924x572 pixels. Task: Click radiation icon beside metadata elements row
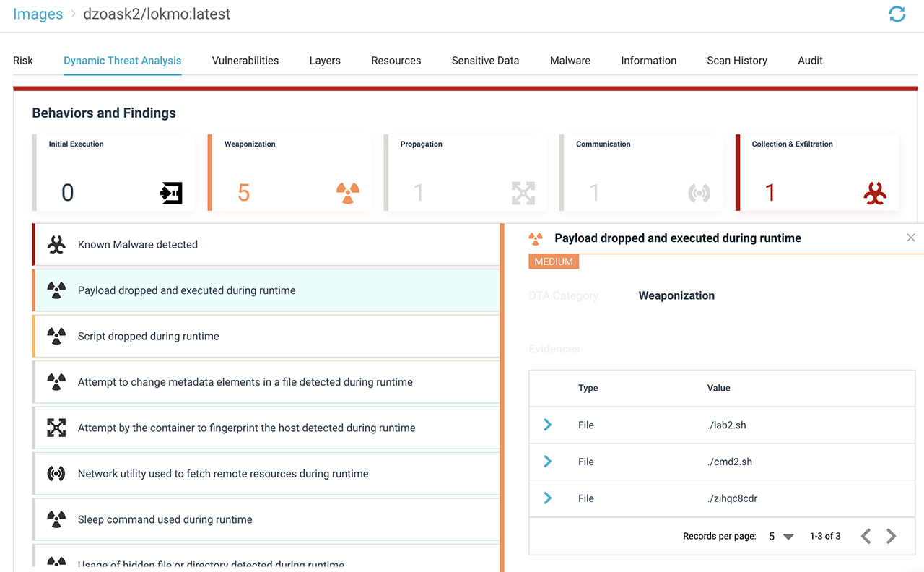point(56,382)
